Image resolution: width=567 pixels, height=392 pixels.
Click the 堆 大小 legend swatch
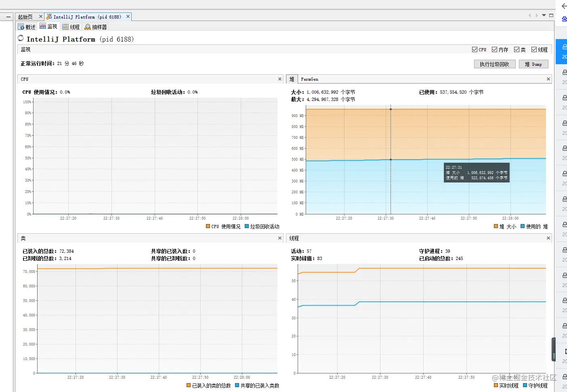(x=496, y=226)
